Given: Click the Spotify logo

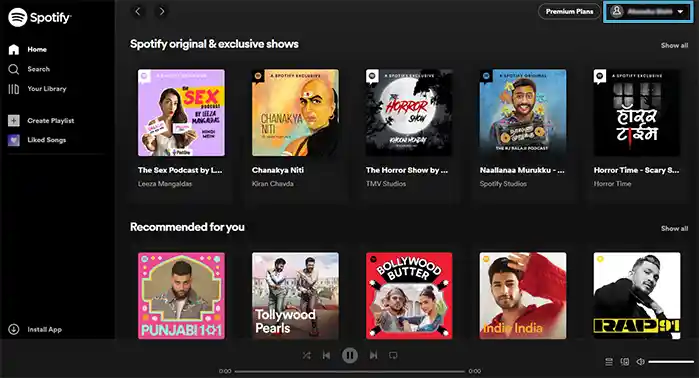Looking at the screenshot, I should (x=39, y=18).
